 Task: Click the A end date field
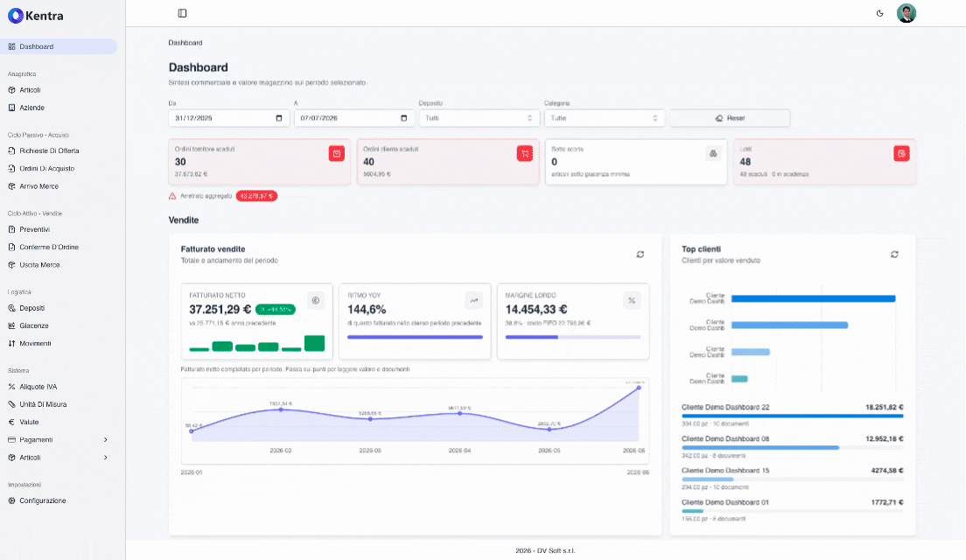click(353, 118)
